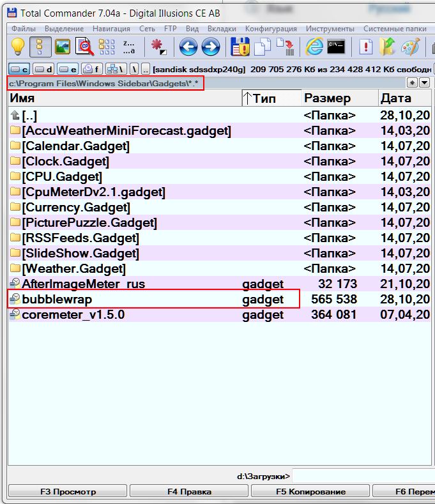Viewport: 435px width, 504px height.
Task: Open the Выделение menu
Action: click(x=65, y=29)
